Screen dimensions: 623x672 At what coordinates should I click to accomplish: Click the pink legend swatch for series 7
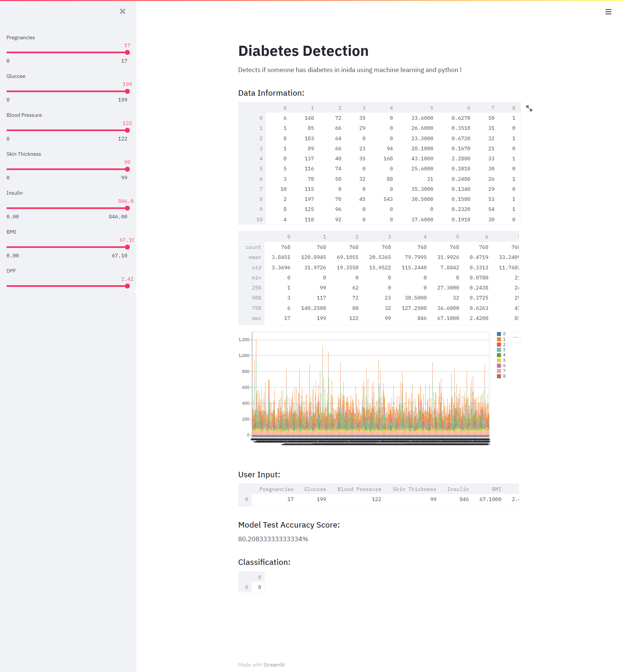tap(499, 371)
